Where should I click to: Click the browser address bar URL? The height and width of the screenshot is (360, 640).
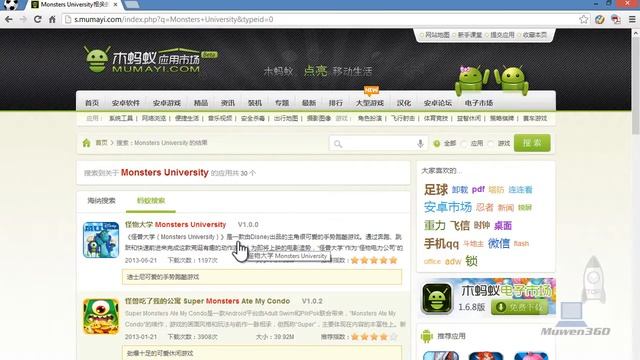[173, 19]
